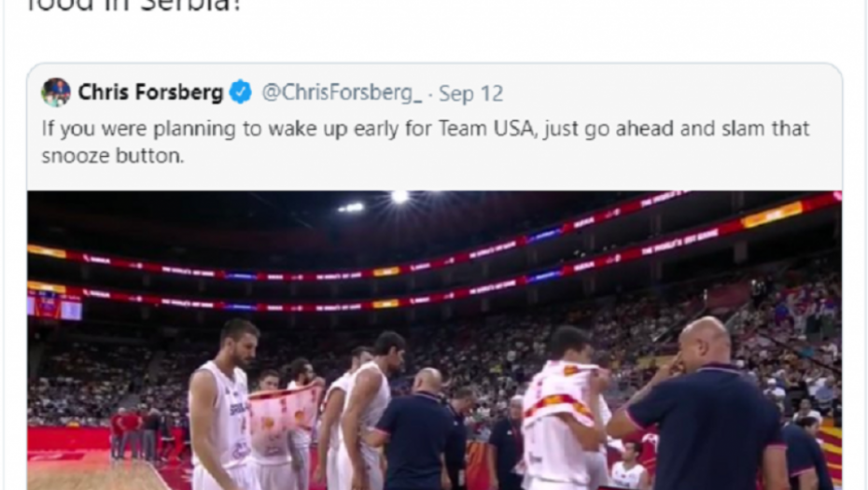Click the 'food in Serbia!' tweet text
The height and width of the screenshot is (490, 868).
pos(134,7)
